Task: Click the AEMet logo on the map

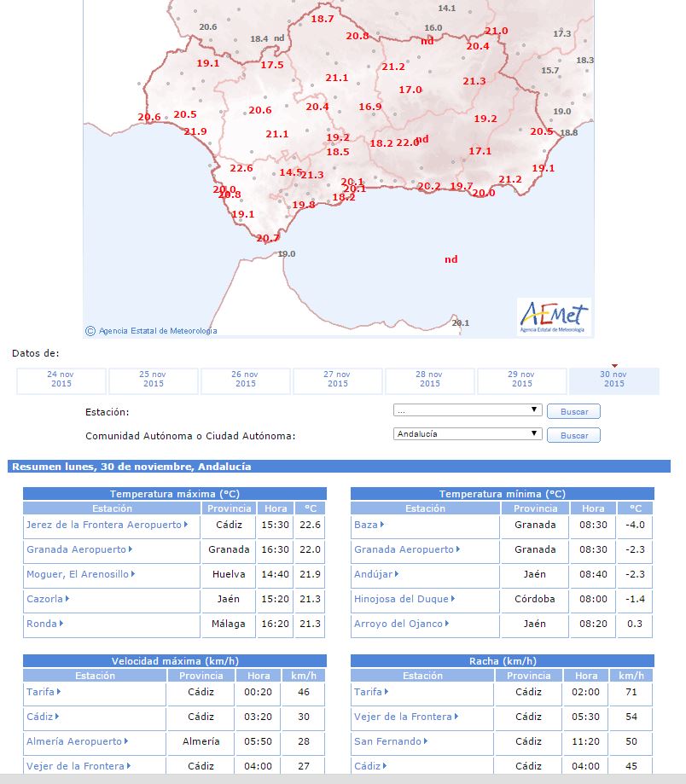Action: [x=554, y=316]
